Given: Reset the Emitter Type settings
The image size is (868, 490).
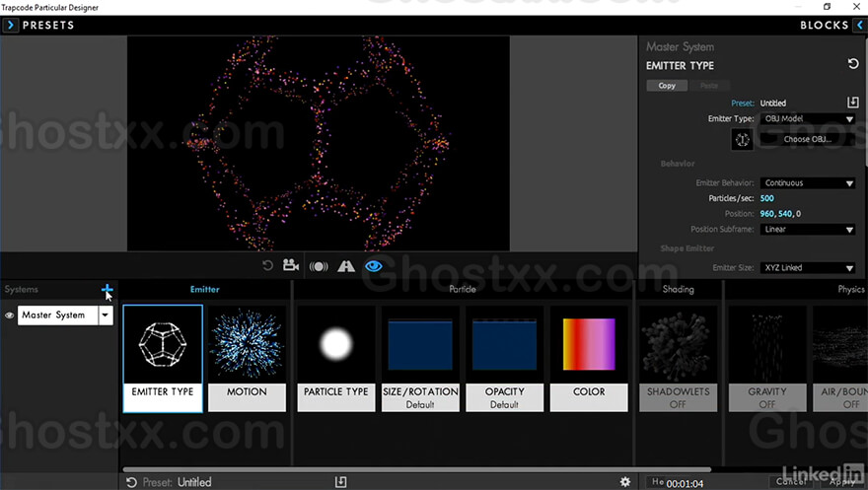Looking at the screenshot, I should 853,64.
